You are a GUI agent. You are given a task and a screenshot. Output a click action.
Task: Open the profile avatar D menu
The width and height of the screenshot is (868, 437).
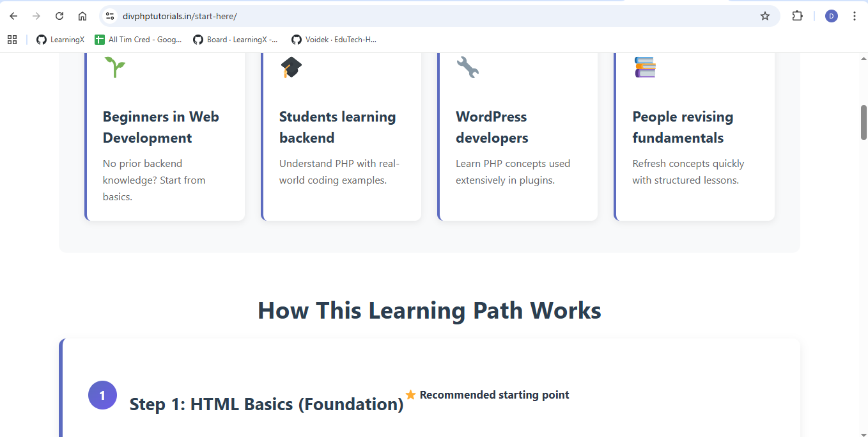tap(831, 16)
